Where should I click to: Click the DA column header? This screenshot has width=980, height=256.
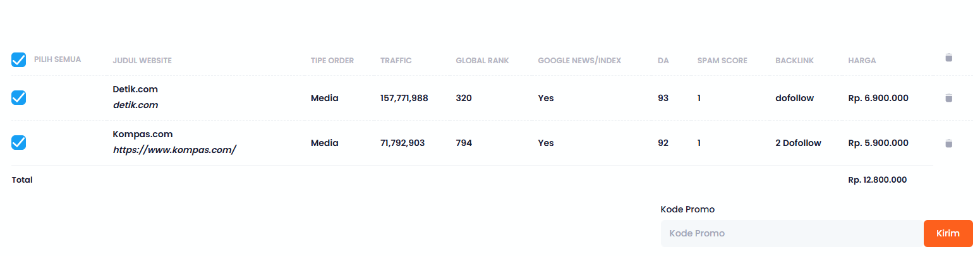click(663, 61)
